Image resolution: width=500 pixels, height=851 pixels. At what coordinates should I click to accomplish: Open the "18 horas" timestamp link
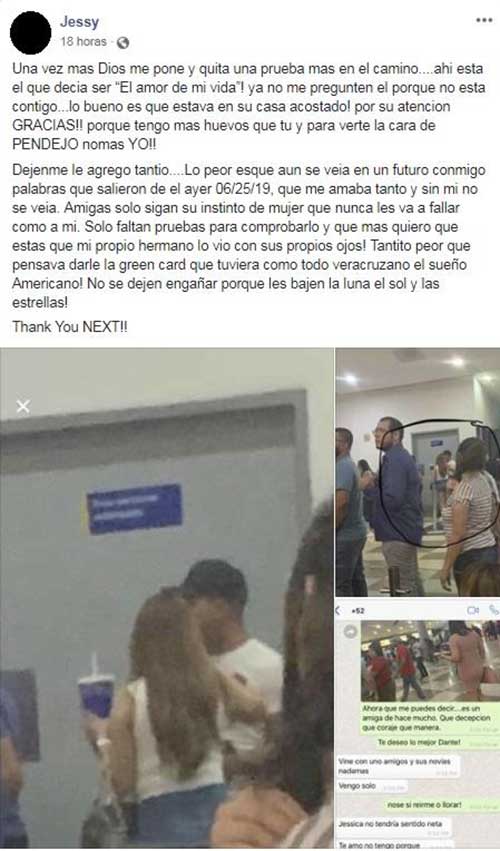click(x=84, y=41)
